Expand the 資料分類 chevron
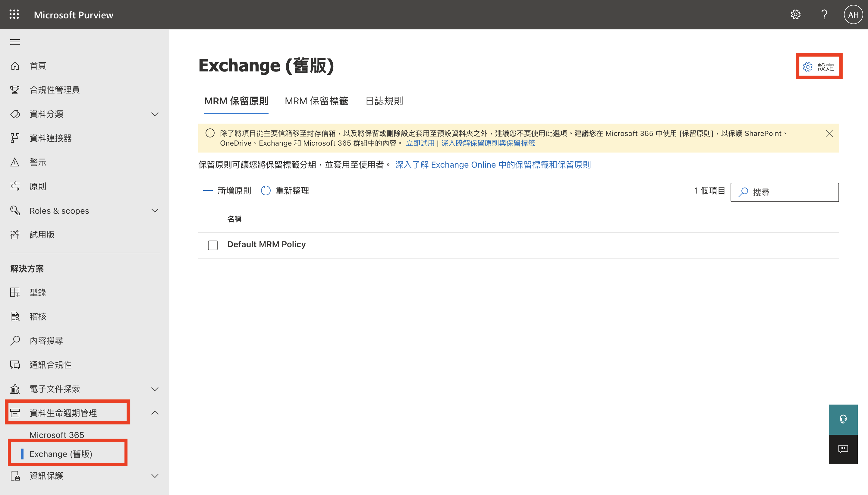Image resolution: width=868 pixels, height=495 pixels. click(155, 114)
